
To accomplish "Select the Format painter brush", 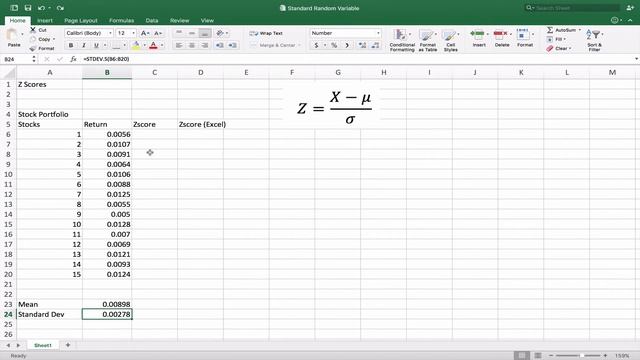I will [33, 49].
